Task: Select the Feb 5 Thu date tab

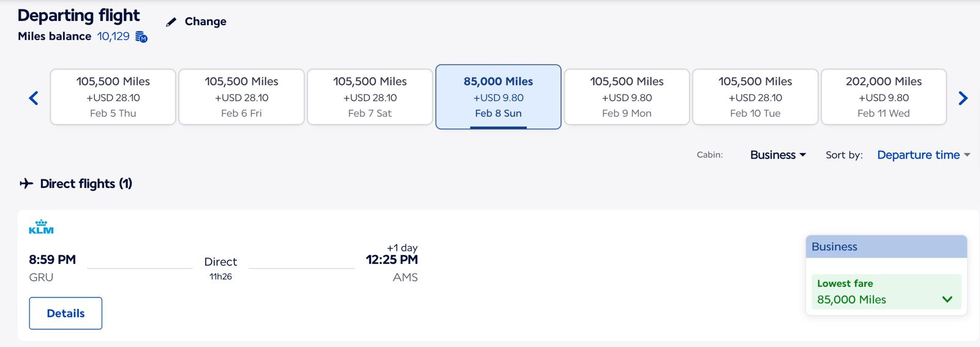Action: pyautogui.click(x=113, y=97)
